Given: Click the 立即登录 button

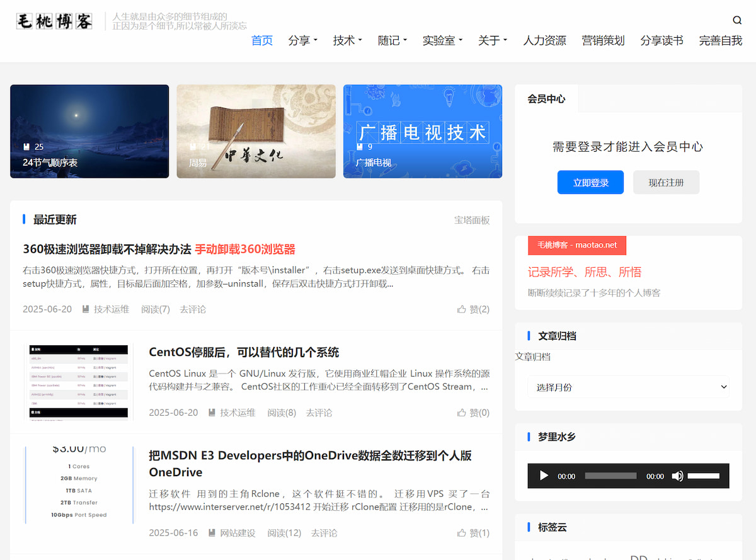Looking at the screenshot, I should coord(590,182).
